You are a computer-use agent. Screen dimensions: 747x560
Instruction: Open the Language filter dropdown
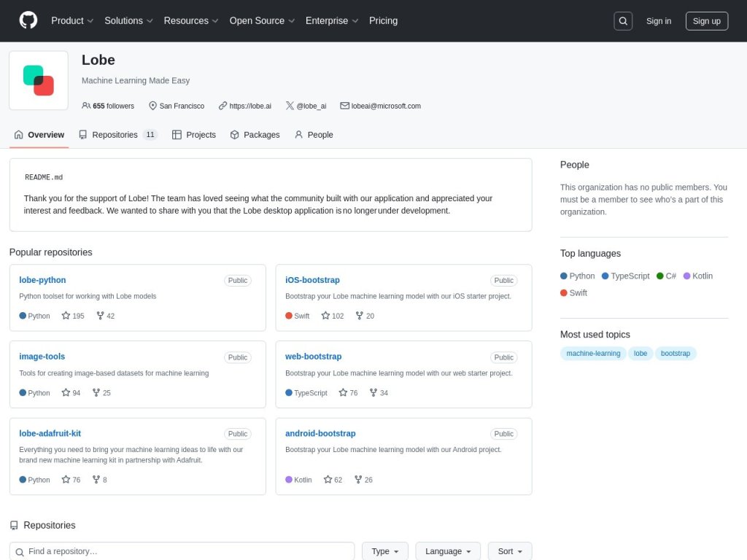tap(448, 551)
